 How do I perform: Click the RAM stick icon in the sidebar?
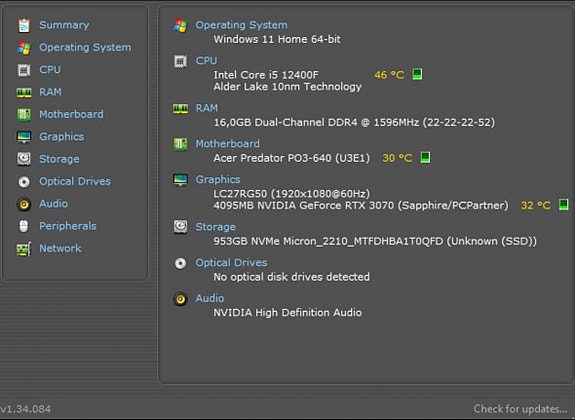(24, 92)
